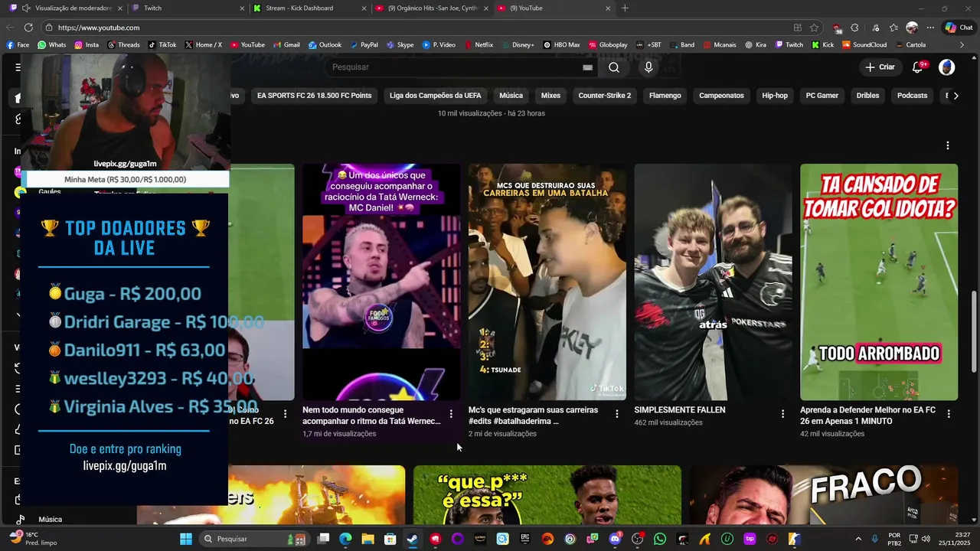This screenshot has width=980, height=551.
Task: Open Microsoft Edge taskbar icon
Action: [x=345, y=539]
